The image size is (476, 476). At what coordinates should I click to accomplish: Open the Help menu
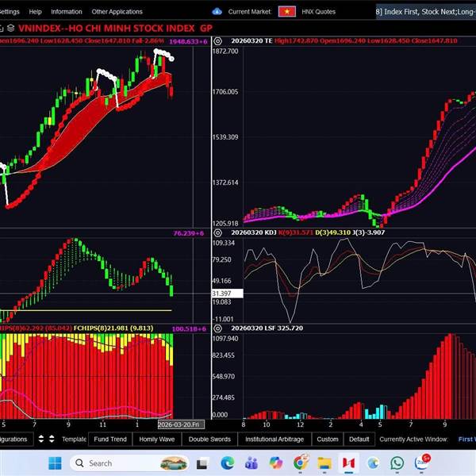pos(35,12)
